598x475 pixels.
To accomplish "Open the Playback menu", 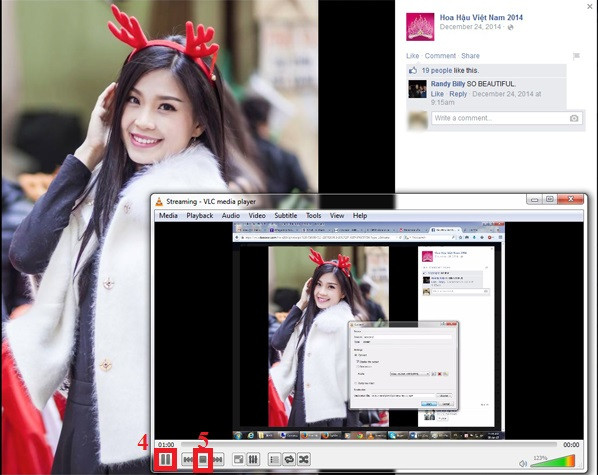I will pyautogui.click(x=199, y=216).
